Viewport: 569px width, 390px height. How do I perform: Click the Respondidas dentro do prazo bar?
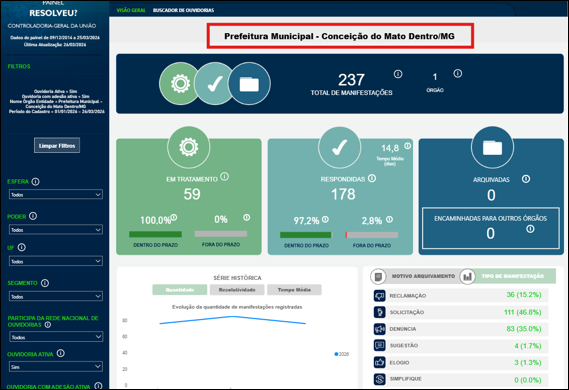pyautogui.click(x=307, y=235)
